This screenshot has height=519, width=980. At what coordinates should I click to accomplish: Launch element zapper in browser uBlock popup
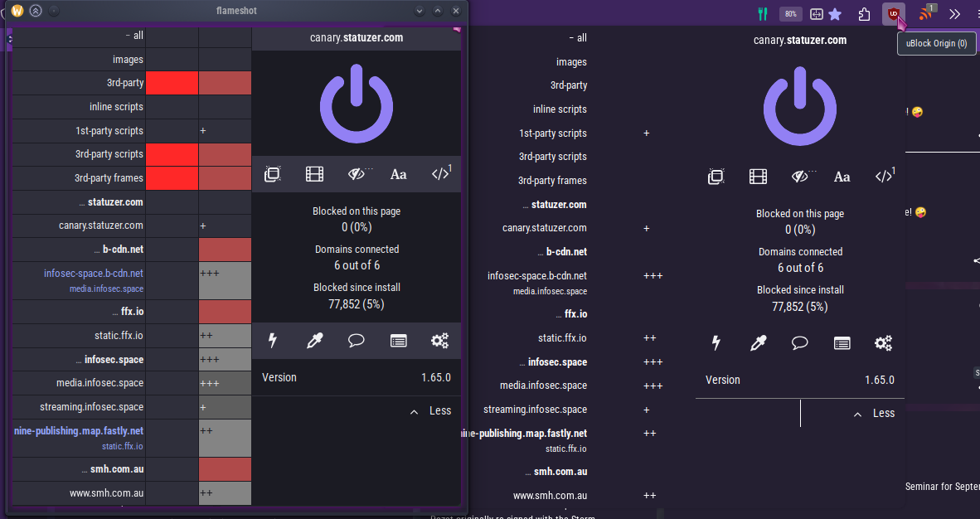pyautogui.click(x=716, y=342)
